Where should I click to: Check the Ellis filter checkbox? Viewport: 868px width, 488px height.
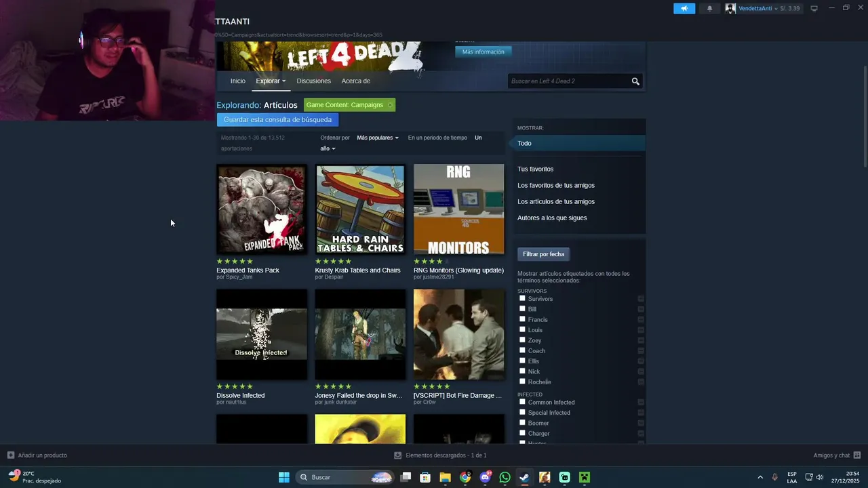[522, 361]
